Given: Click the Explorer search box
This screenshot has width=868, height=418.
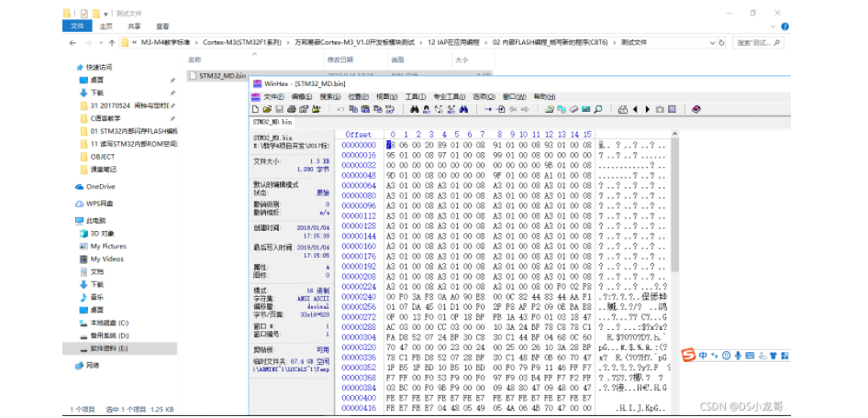Looking at the screenshot, I should pyautogui.click(x=758, y=42).
